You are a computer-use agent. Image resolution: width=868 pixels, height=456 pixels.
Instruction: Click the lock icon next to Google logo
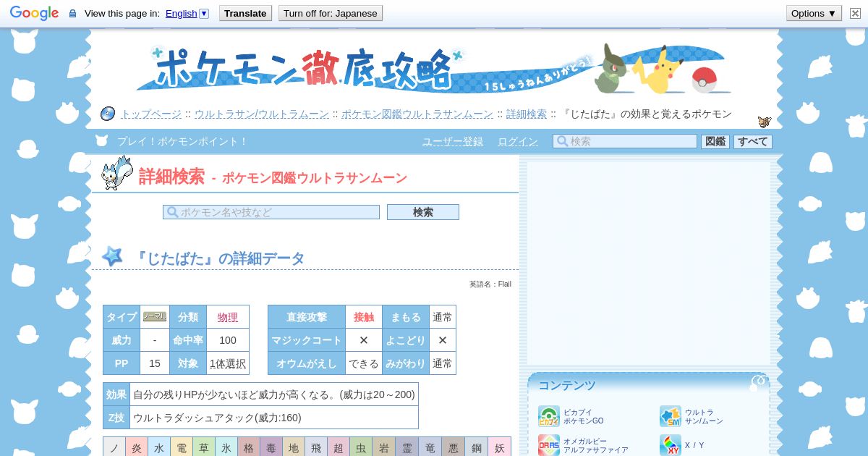point(72,14)
